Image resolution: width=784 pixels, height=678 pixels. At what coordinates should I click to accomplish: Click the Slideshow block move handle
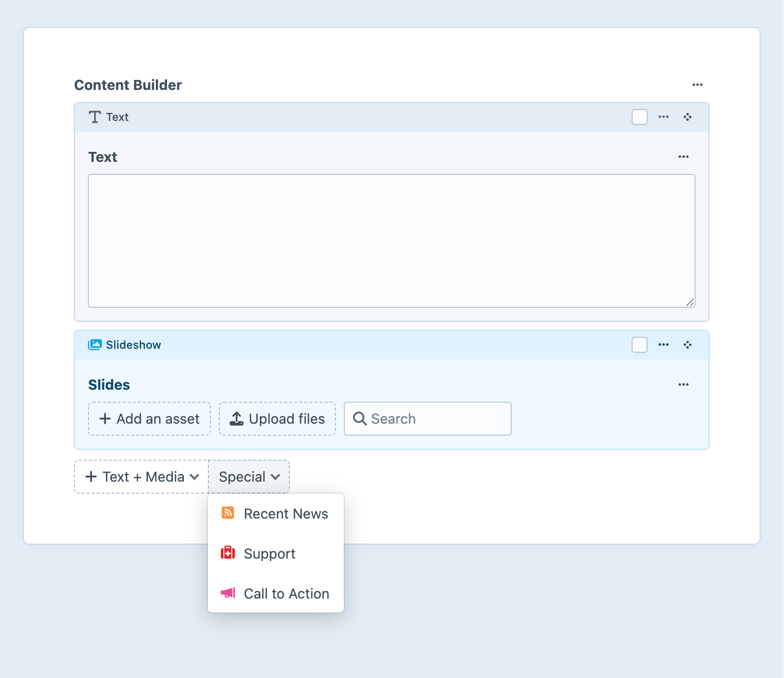(688, 345)
